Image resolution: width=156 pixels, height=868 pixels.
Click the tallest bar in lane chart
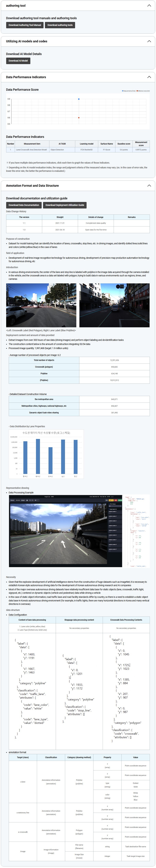(38, 456)
